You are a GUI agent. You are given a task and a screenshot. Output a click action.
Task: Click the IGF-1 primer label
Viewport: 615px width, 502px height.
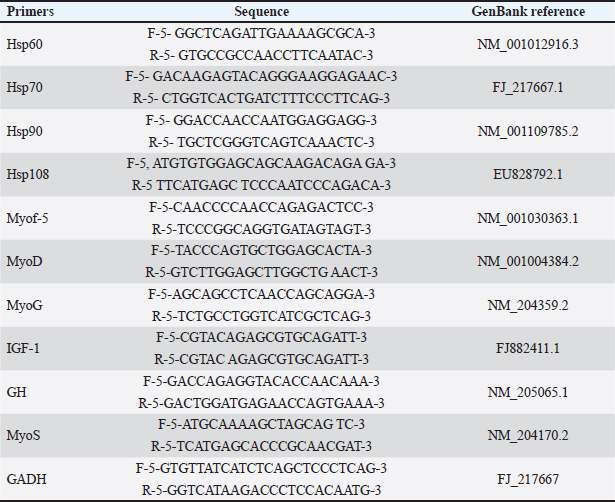click(x=23, y=346)
